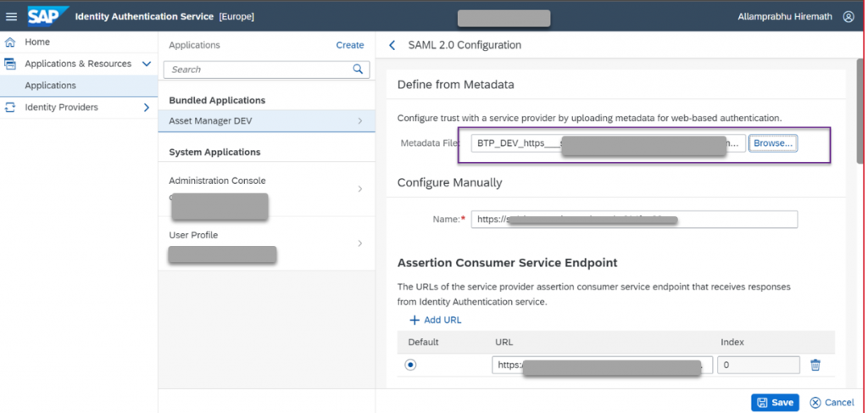868x413 pixels.
Task: Select User Profile application
Action: coord(266,243)
